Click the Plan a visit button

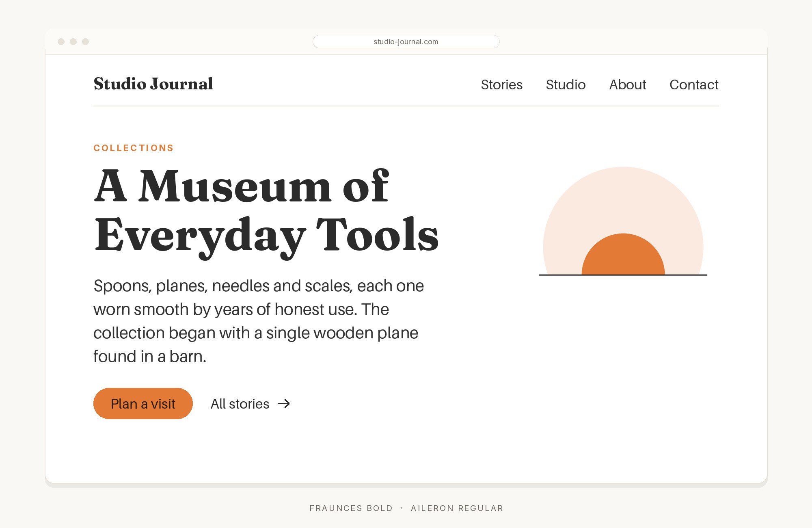click(143, 403)
